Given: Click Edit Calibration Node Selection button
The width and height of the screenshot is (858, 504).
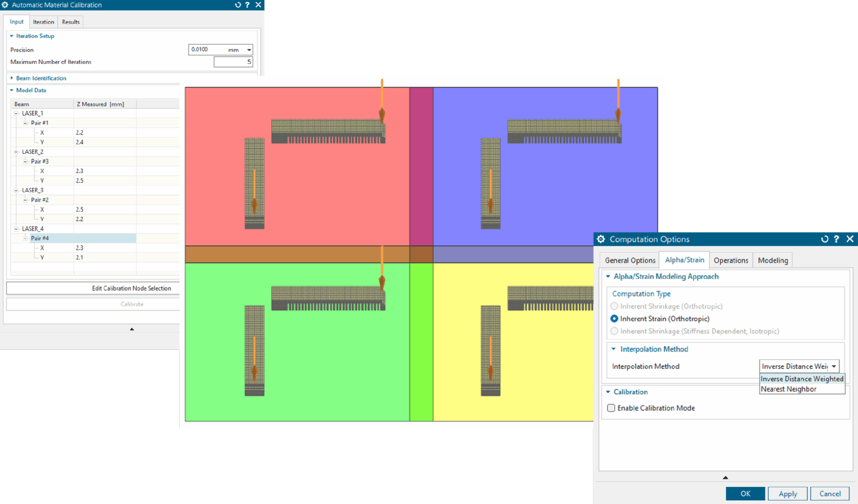Looking at the screenshot, I should point(131,288).
